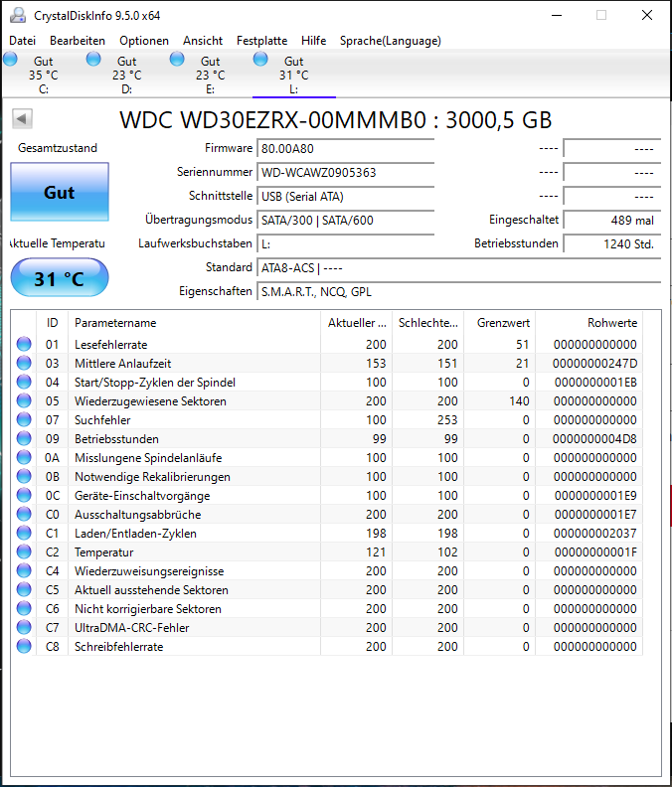The width and height of the screenshot is (672, 787).
Task: Click threshold value 140 for Wiederzugewiesene Sektoren
Action: click(x=519, y=401)
